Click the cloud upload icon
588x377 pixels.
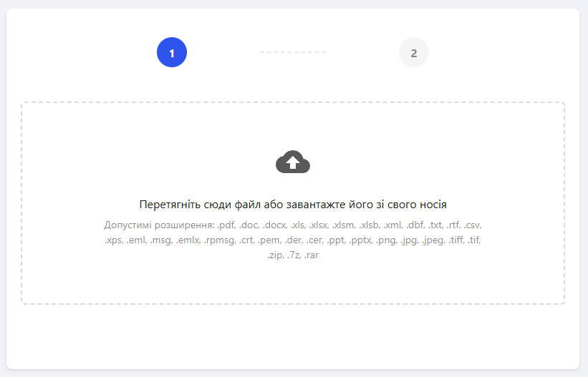tap(293, 162)
